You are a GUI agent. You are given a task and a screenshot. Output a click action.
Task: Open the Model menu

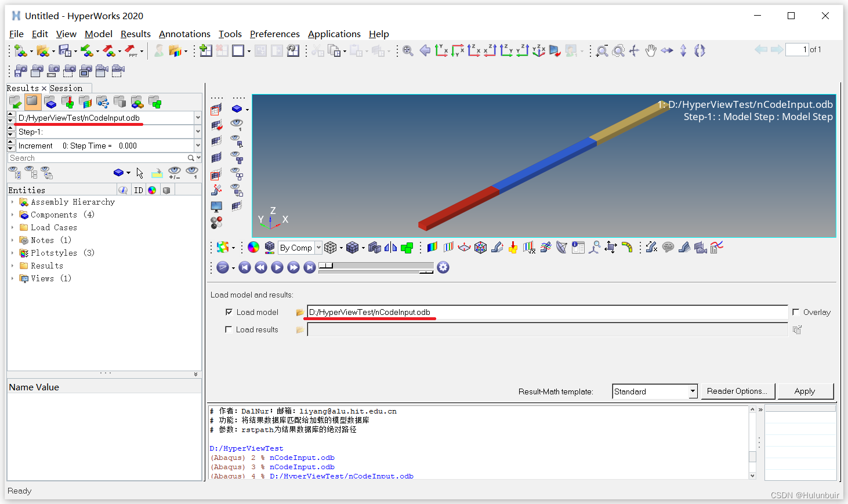[x=99, y=34]
